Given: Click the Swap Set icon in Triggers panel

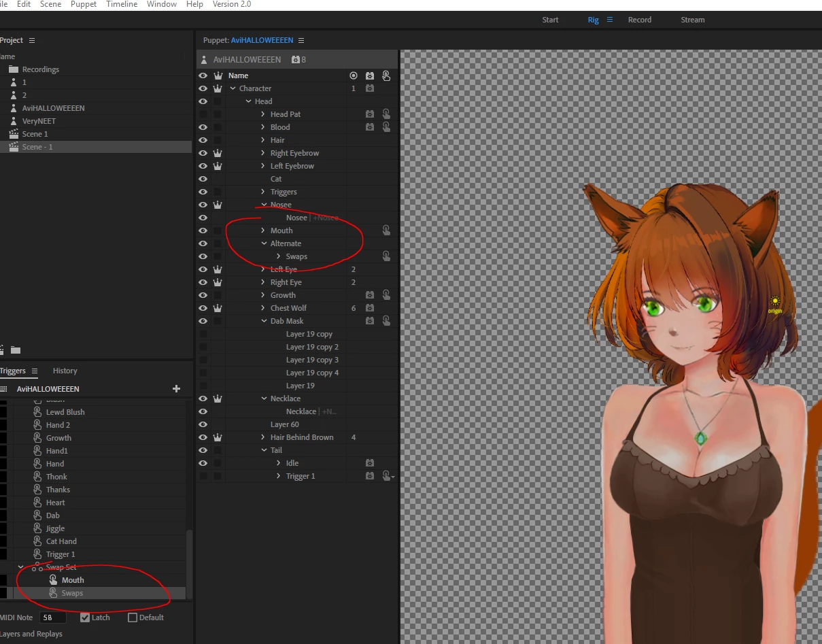Looking at the screenshot, I should [37, 567].
